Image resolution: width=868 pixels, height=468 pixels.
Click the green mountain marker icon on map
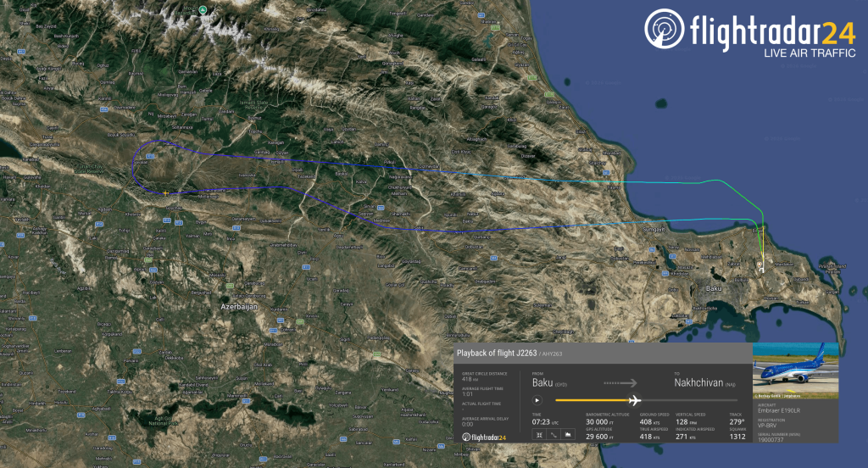coord(203,9)
